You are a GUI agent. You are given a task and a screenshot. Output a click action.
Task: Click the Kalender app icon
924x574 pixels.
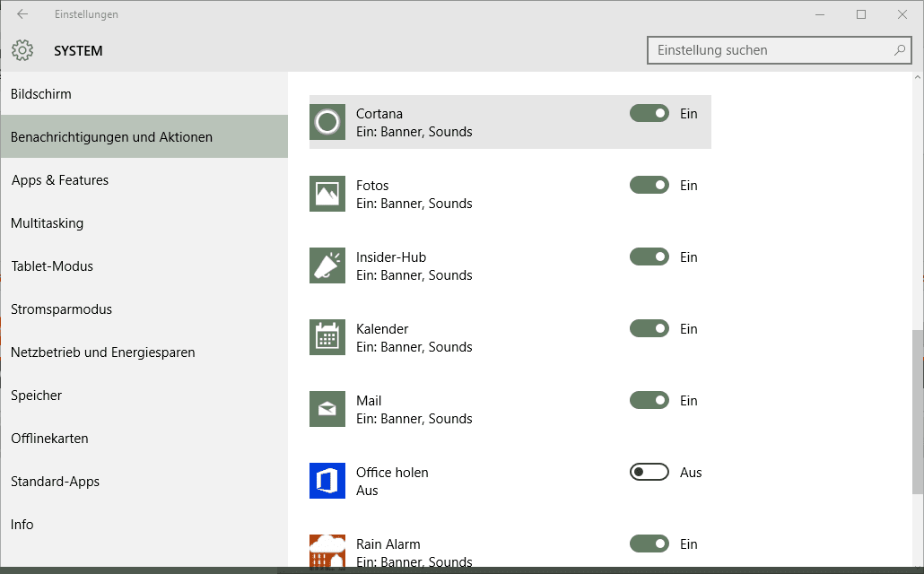pyautogui.click(x=327, y=337)
